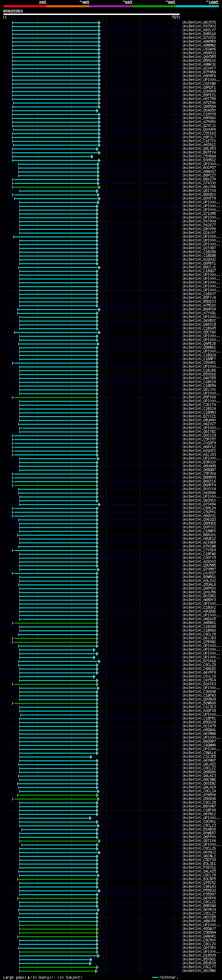This screenshot has width=222, height=980.
Task: Select the UniRef100_A7S494 label
Action: [199, 504]
